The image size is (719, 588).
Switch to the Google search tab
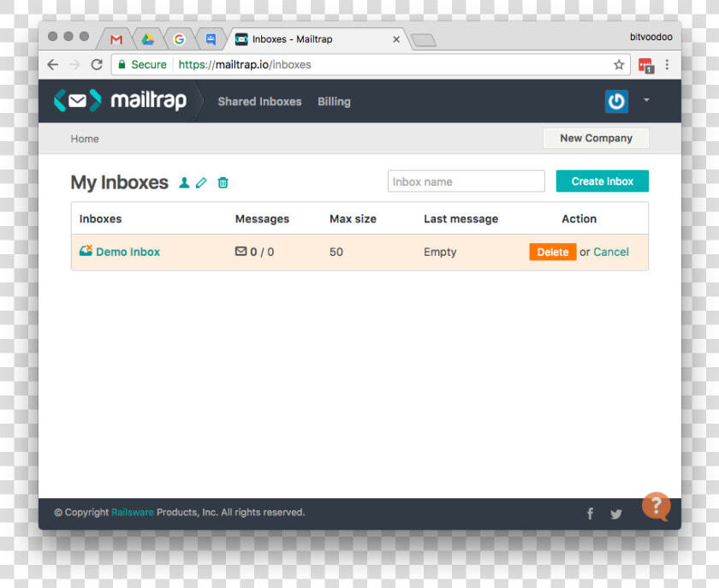click(x=179, y=39)
